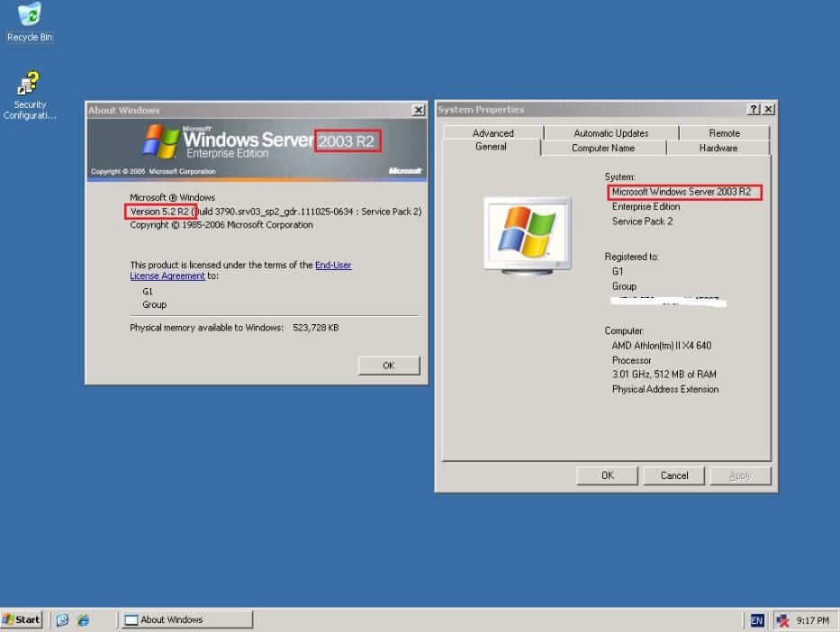Switch to the Computer Name tab

[603, 148]
